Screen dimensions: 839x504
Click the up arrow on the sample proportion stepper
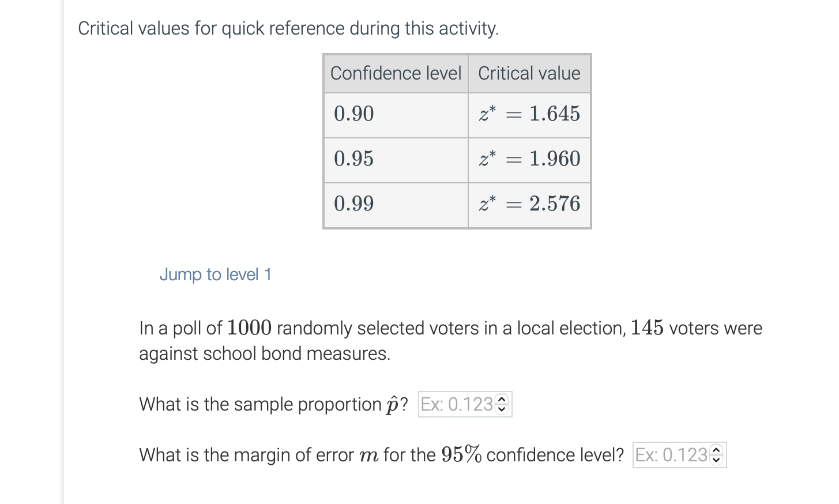point(502,400)
